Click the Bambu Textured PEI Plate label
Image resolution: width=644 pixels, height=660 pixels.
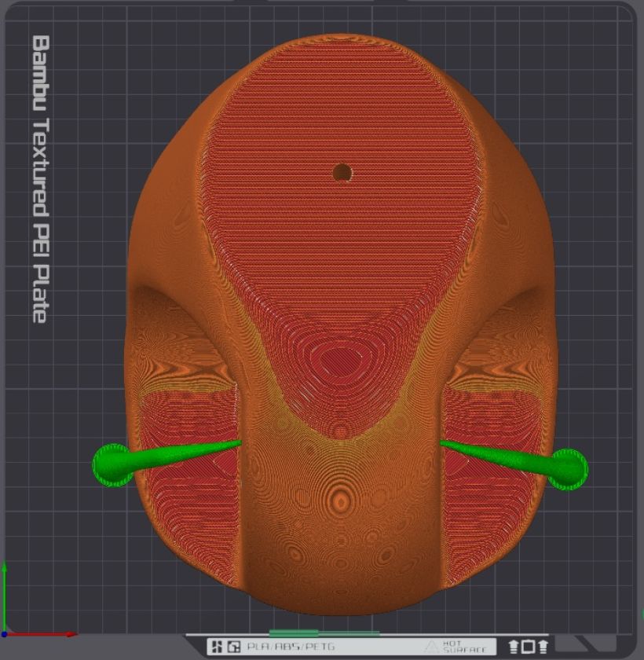(40, 178)
